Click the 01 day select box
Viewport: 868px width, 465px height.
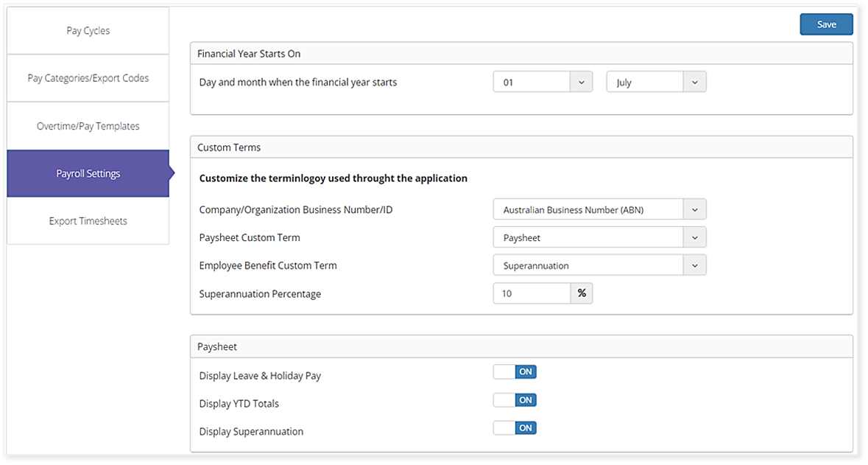click(x=532, y=83)
